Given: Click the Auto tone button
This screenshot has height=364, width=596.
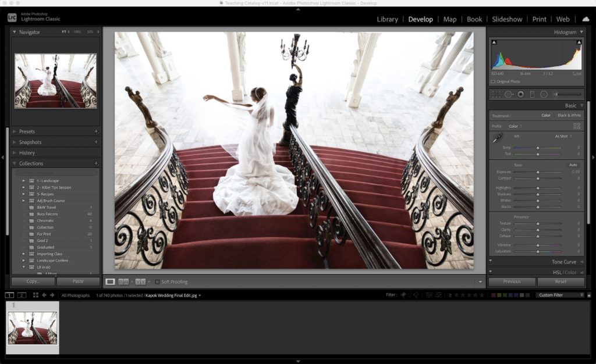Looking at the screenshot, I should point(573,165).
